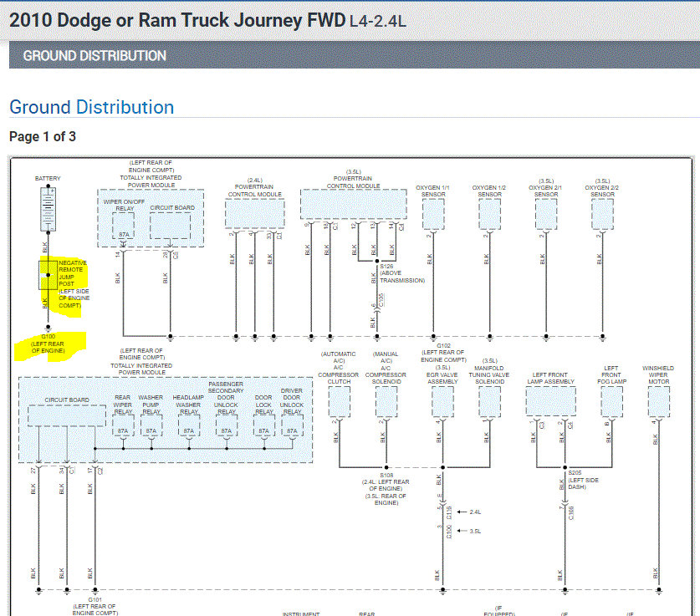The width and height of the screenshot is (700, 616).
Task: Click the (2.4L) POWERTRAIN CONTROL MODULE label
Action: click(x=254, y=187)
